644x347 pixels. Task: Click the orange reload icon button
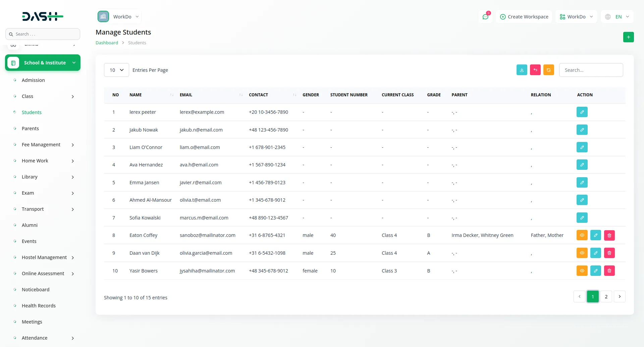pos(549,70)
